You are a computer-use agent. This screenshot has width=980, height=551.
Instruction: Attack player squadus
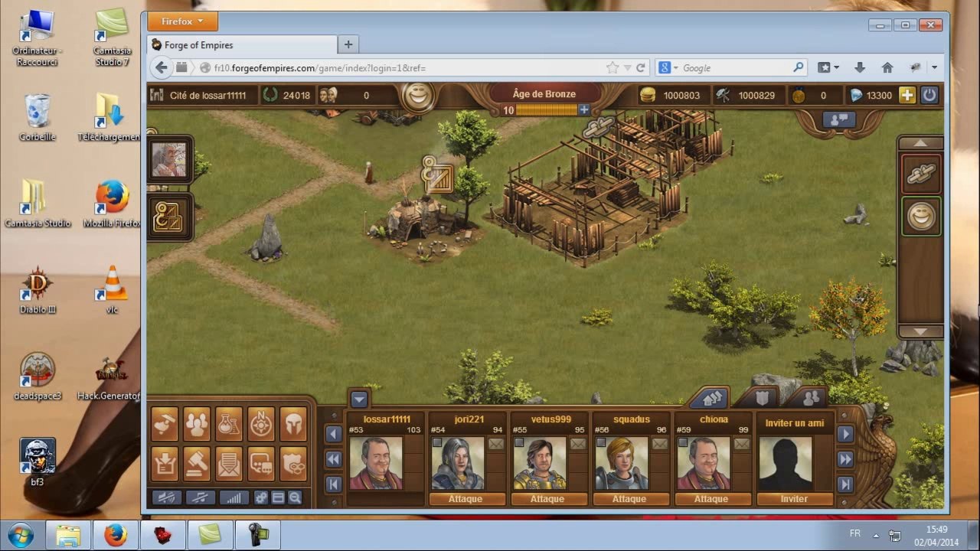629,499
